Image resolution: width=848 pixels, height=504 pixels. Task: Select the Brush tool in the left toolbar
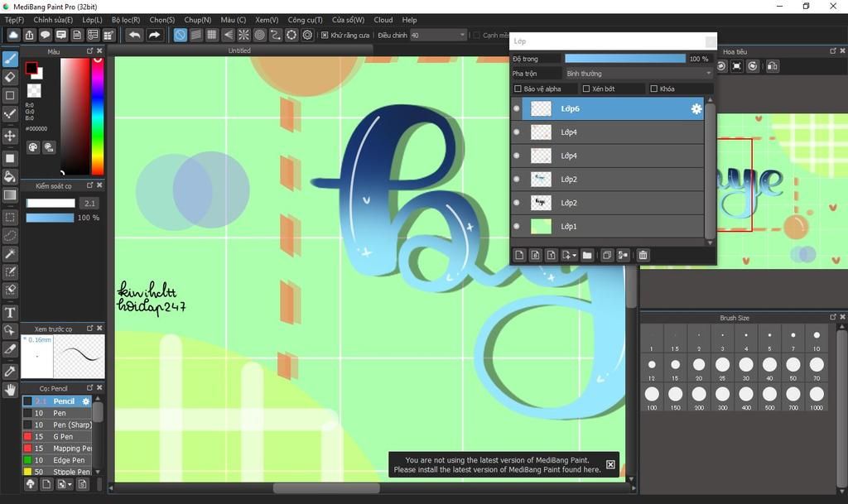point(10,59)
